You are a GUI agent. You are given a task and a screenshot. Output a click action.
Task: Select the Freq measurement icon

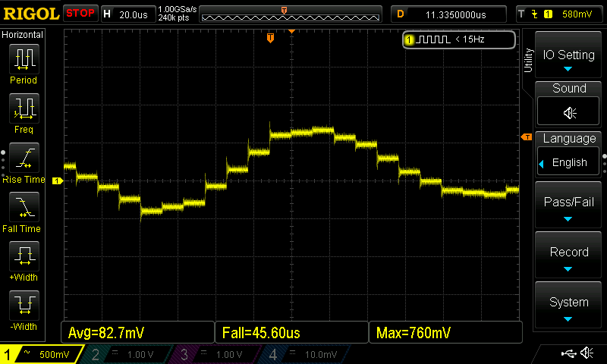coord(24,110)
